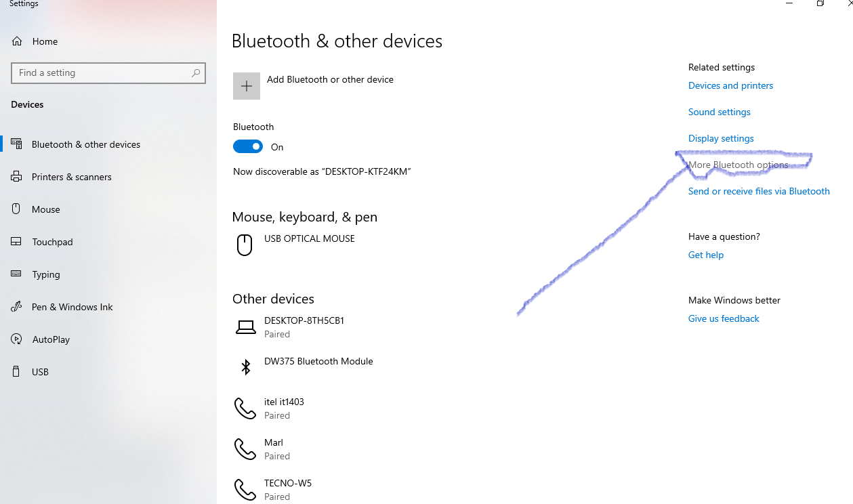The height and width of the screenshot is (504, 853).
Task: Select the Printers & scanners sidebar icon
Action: 16,176
